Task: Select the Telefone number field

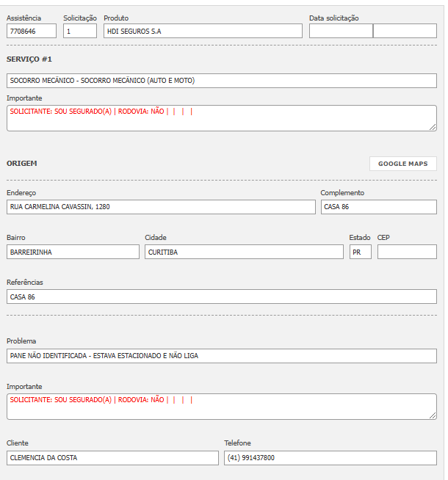Action: 330,458
